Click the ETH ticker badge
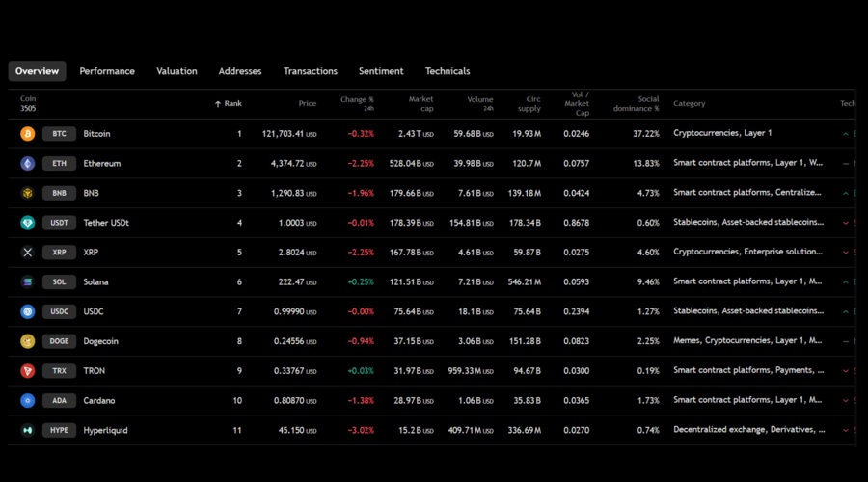Image resolution: width=868 pixels, height=482 pixels. (59, 163)
